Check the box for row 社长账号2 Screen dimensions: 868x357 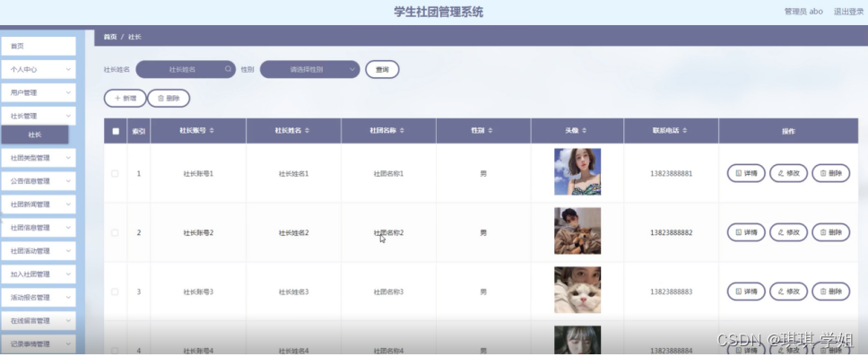115,232
